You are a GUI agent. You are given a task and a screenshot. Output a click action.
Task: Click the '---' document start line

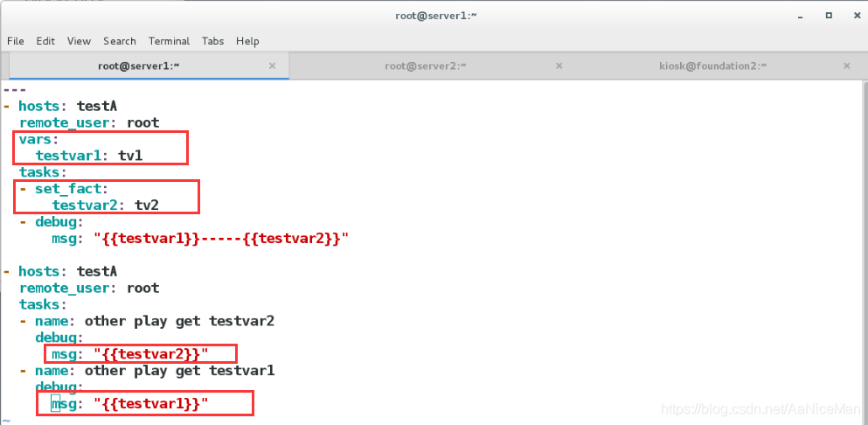click(x=15, y=89)
